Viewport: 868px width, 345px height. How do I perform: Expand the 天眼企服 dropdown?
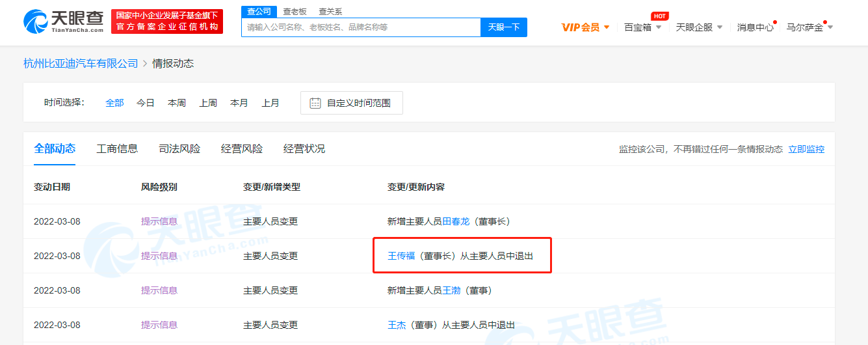699,27
